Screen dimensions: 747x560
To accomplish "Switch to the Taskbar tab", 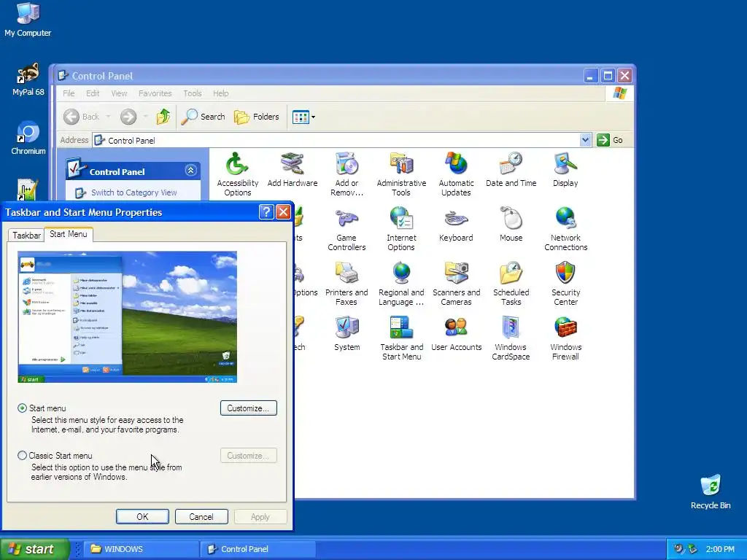I will click(26, 236).
